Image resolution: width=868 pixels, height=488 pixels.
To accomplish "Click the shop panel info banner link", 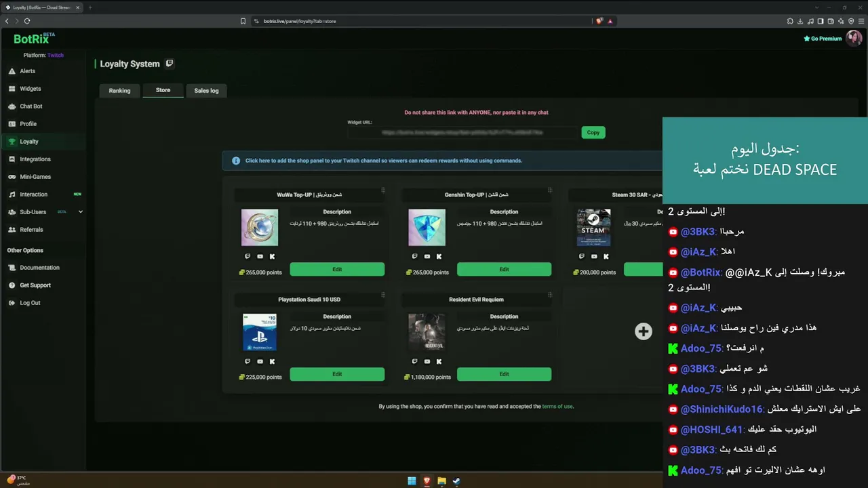I will pos(384,161).
